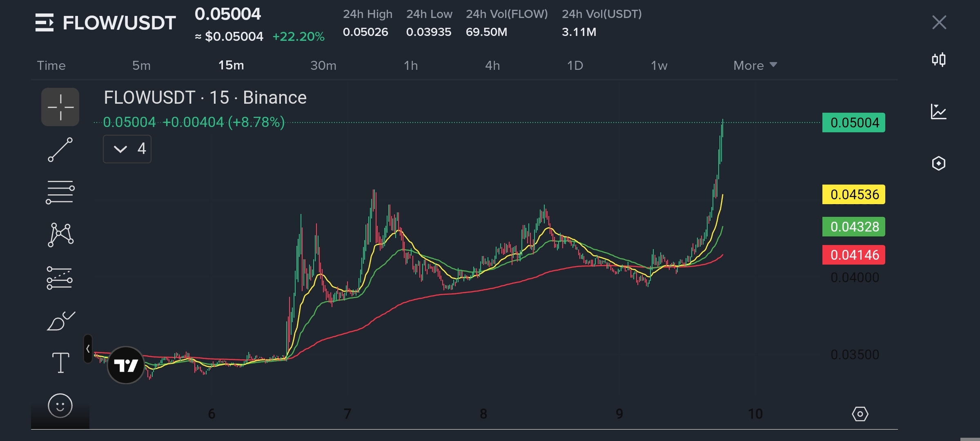Select the trend line drawing tool
This screenshot has width=980, height=441.
tap(60, 149)
